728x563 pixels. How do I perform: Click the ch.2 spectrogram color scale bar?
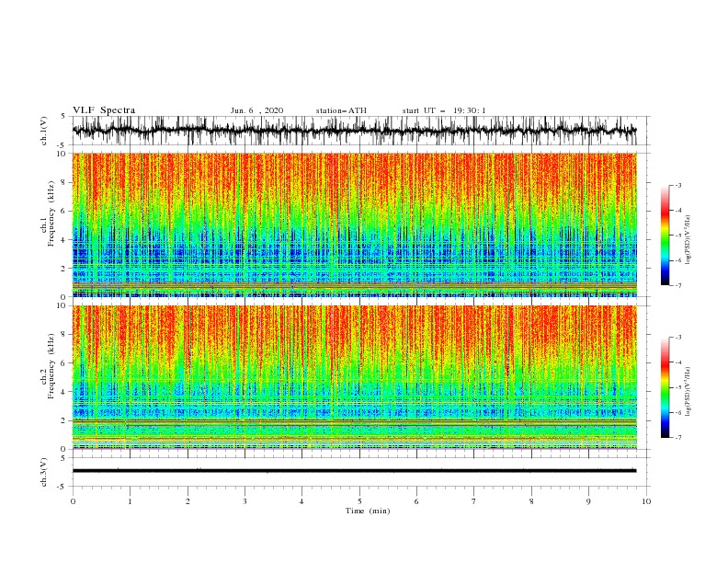point(665,387)
